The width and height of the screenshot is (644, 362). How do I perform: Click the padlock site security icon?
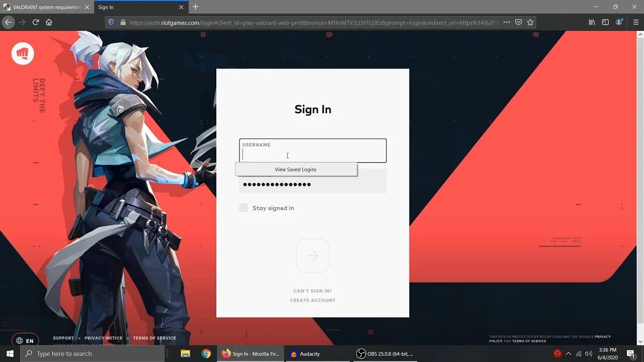[x=122, y=22]
